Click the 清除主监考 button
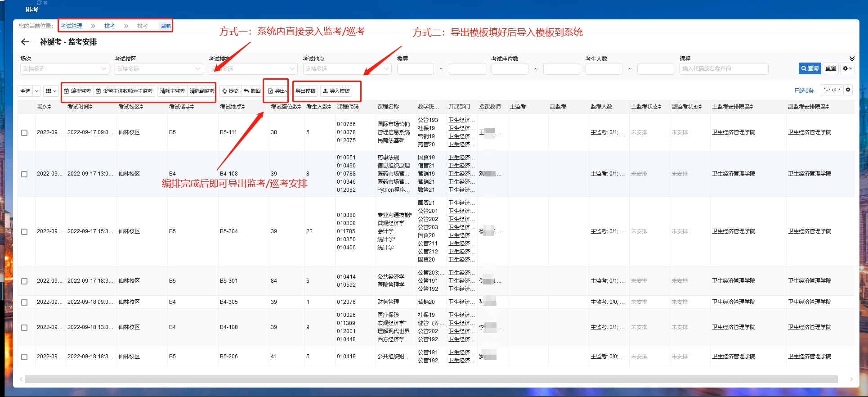 172,91
